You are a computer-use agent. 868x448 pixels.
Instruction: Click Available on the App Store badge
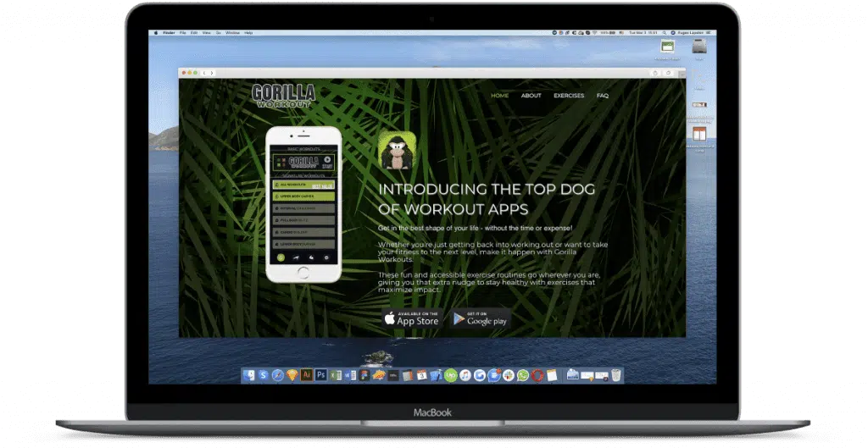click(413, 318)
